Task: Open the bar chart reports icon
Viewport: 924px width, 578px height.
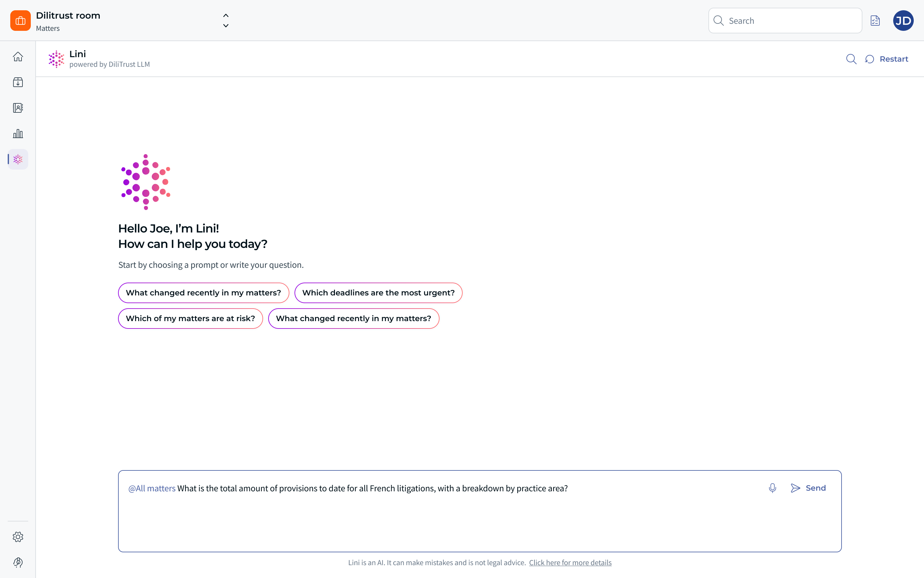Action: coord(18,133)
